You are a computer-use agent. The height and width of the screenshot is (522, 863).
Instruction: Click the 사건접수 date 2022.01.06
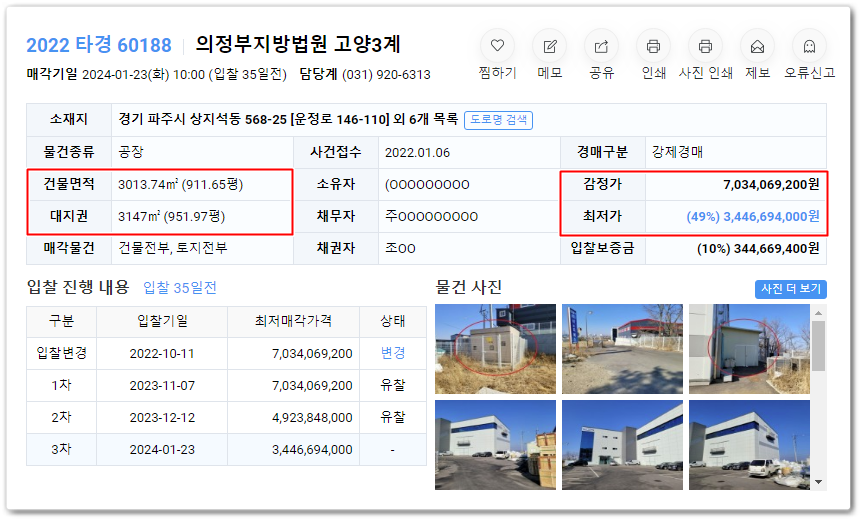pyautogui.click(x=417, y=153)
